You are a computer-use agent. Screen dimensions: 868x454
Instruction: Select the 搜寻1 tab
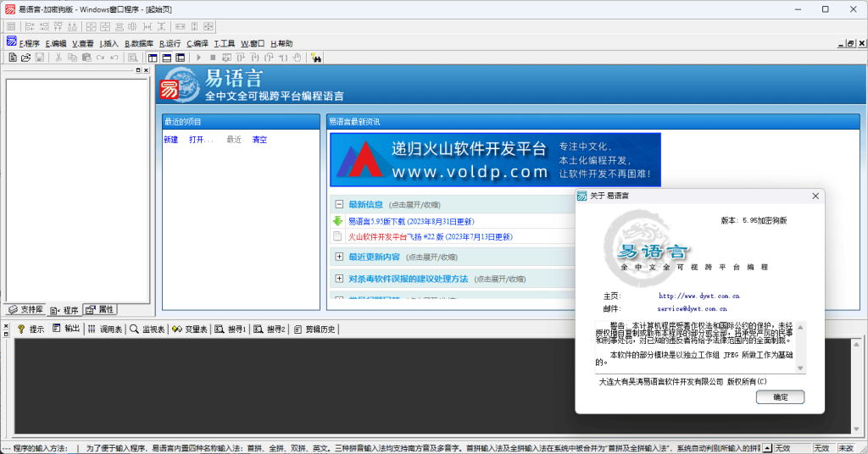231,329
